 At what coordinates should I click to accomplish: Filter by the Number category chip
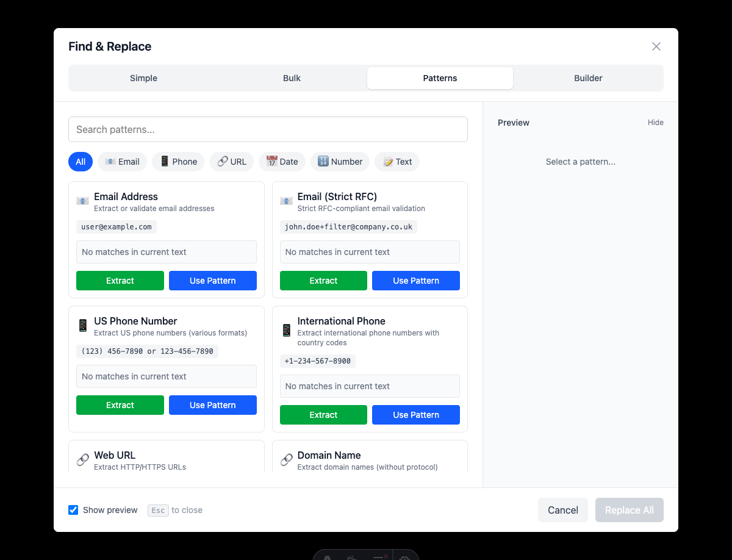(x=340, y=162)
